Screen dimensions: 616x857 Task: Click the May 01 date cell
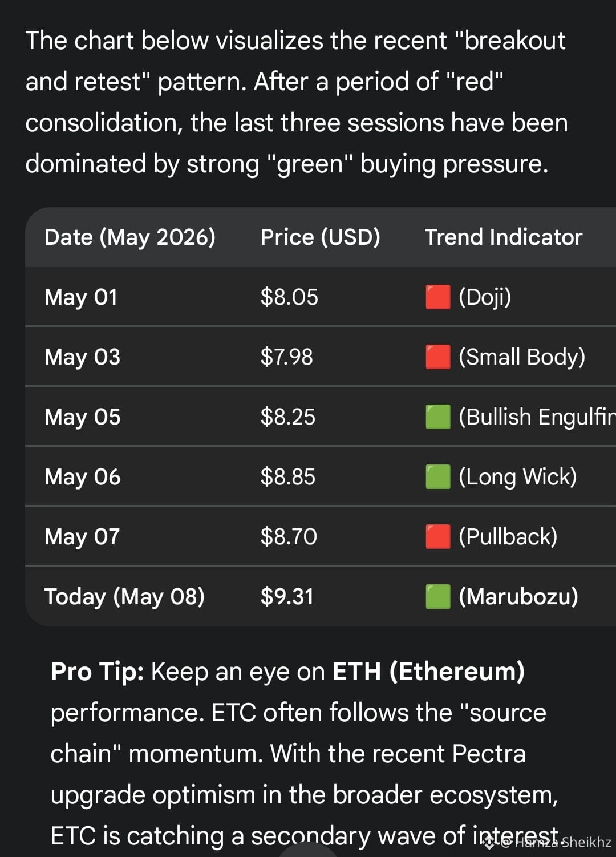click(81, 297)
